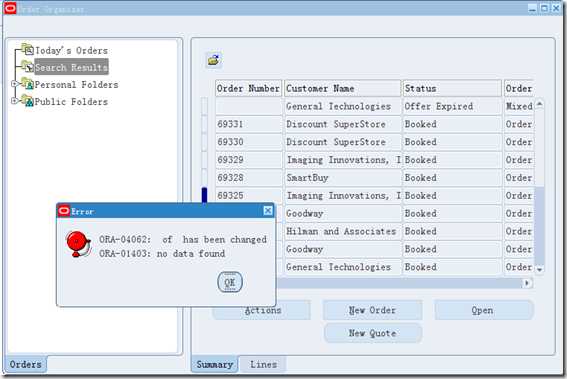The image size is (567, 379).
Task: Click the Booked status of order 69328
Action: 452,178
